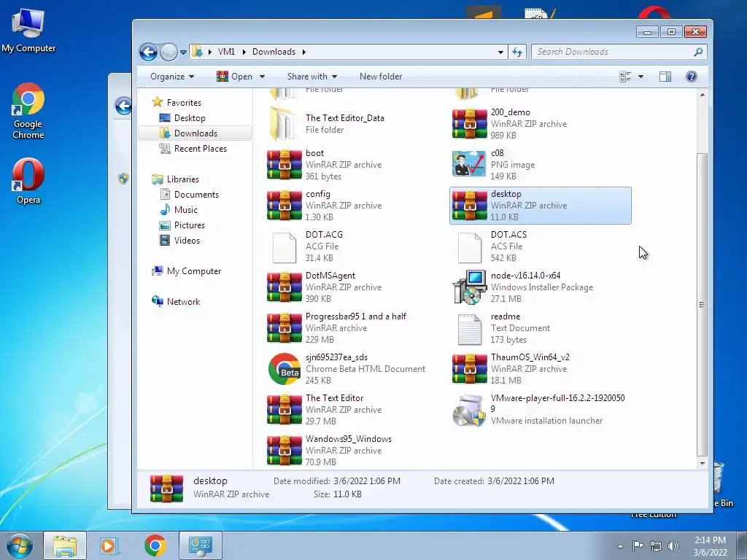Viewport: 747px width, 560px height.
Task: Expand the arrow after VM1 breadcrumb
Action: click(x=244, y=52)
